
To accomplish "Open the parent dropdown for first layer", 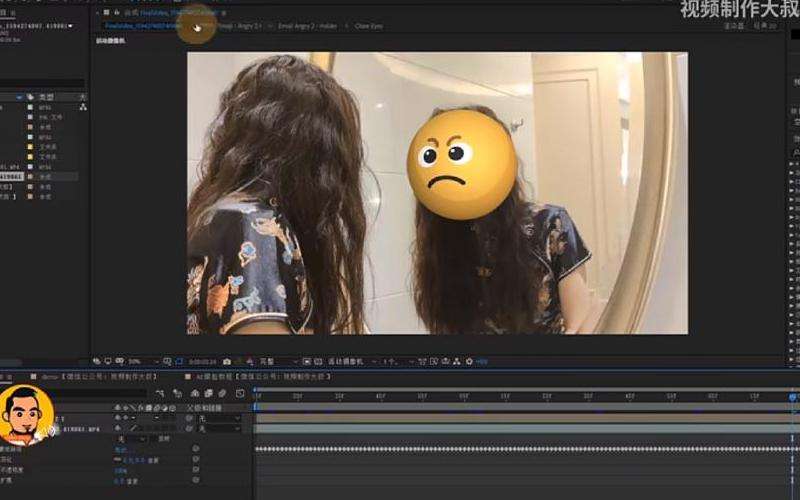I will (x=218, y=419).
